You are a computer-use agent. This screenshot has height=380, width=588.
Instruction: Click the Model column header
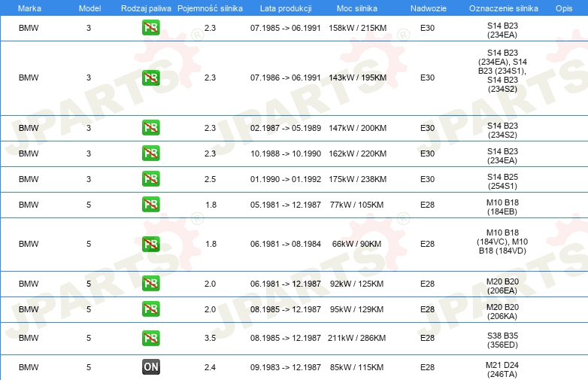[89, 8]
